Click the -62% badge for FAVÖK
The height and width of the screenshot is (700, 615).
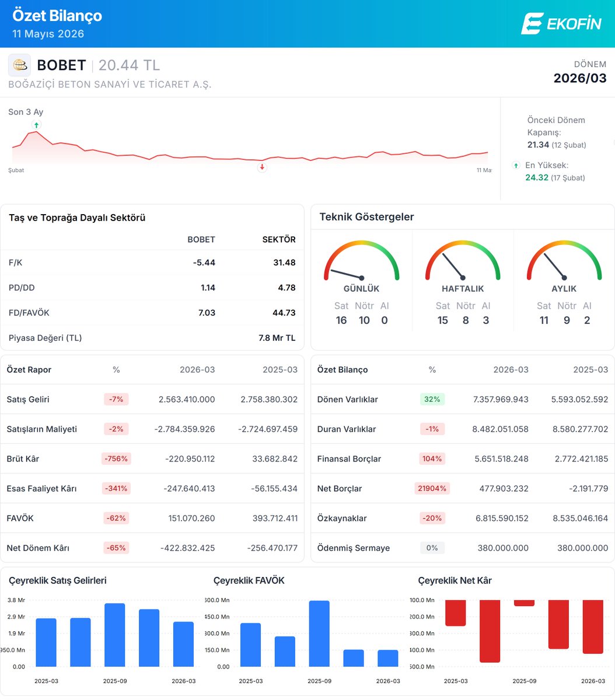(116, 518)
